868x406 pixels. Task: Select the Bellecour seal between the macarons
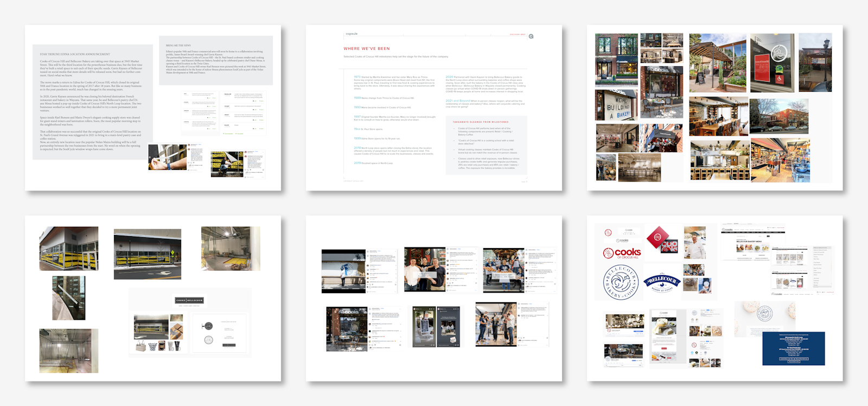click(764, 314)
